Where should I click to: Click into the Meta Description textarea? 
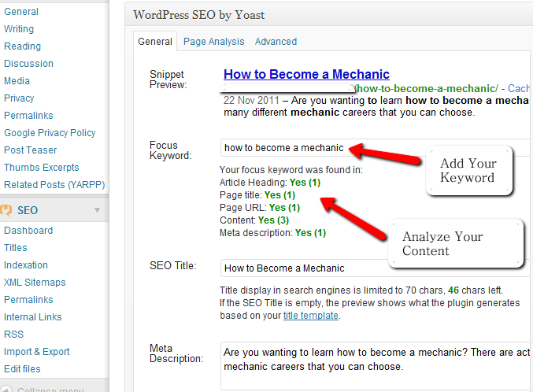click(x=376, y=366)
